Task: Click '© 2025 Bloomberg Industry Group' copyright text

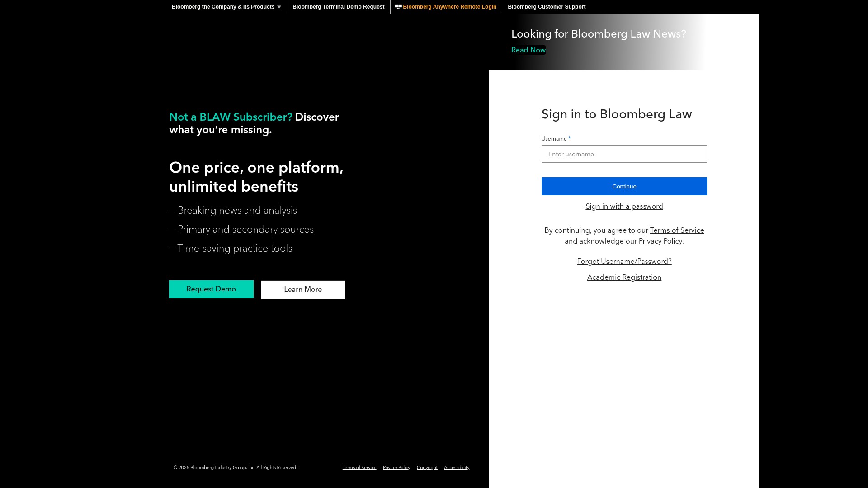Action: pyautogui.click(x=236, y=468)
